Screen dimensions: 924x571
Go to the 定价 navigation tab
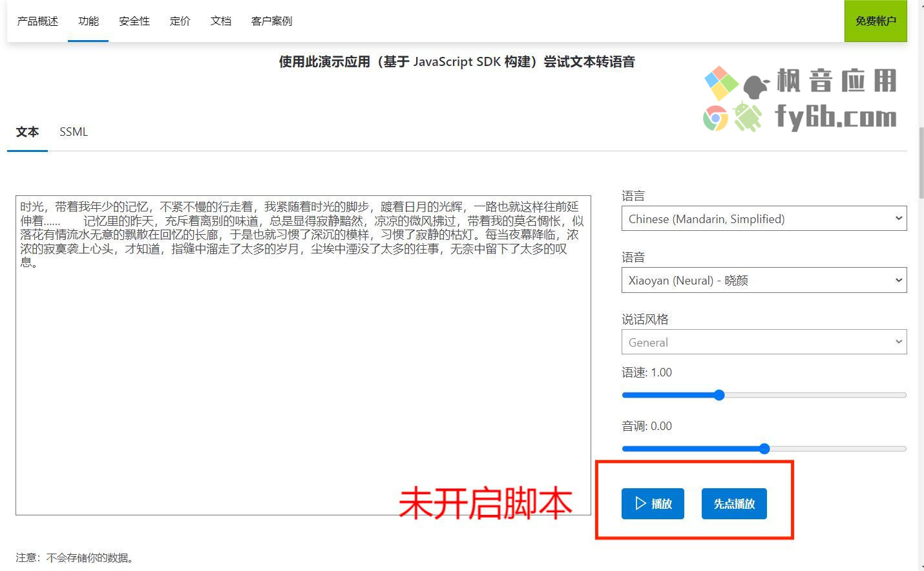pyautogui.click(x=180, y=21)
